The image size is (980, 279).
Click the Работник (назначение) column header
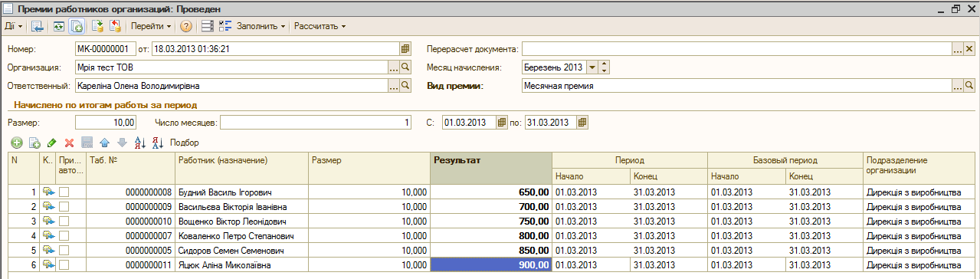tap(241, 168)
